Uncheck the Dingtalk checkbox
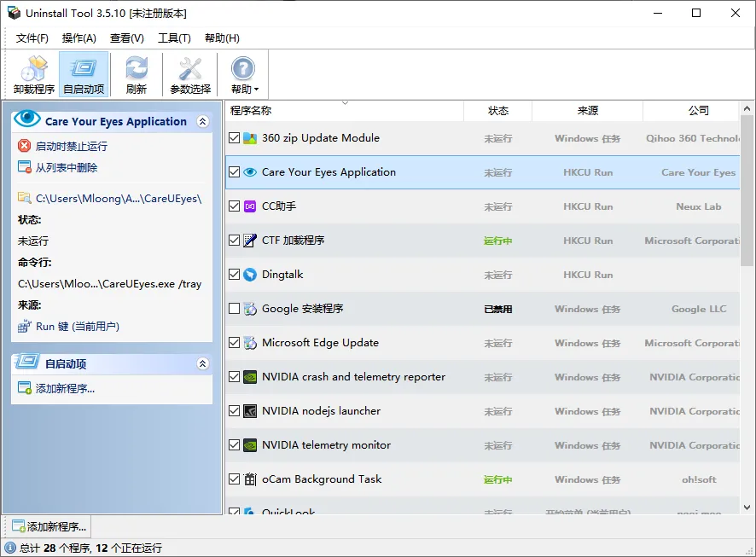The image size is (756, 557). click(x=235, y=275)
